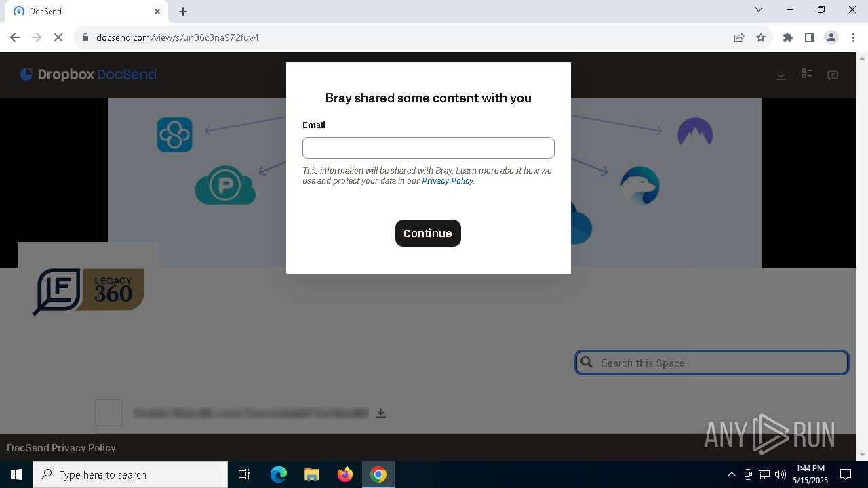Click the Email input field
The image size is (868, 488).
[x=428, y=148]
